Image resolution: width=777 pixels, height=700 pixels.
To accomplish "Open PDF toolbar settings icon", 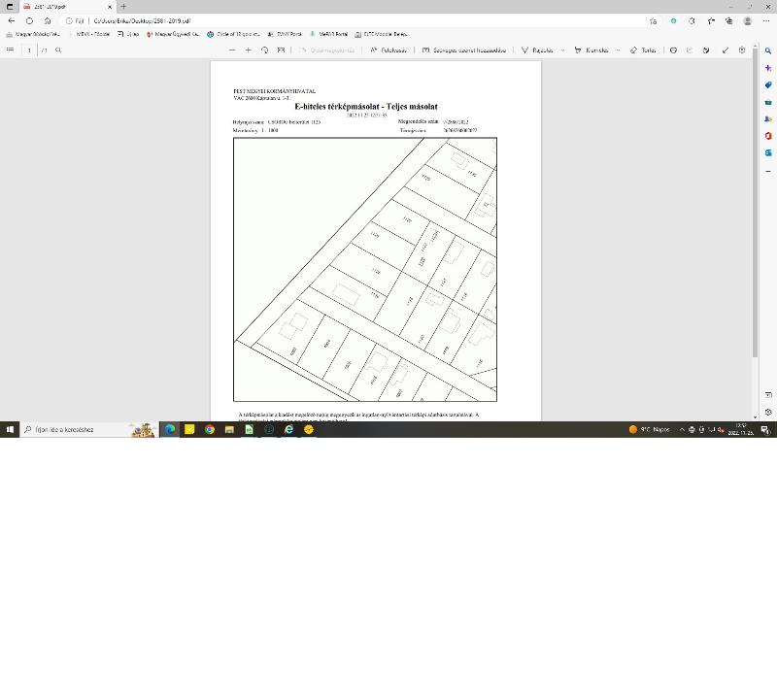I will pos(742,50).
